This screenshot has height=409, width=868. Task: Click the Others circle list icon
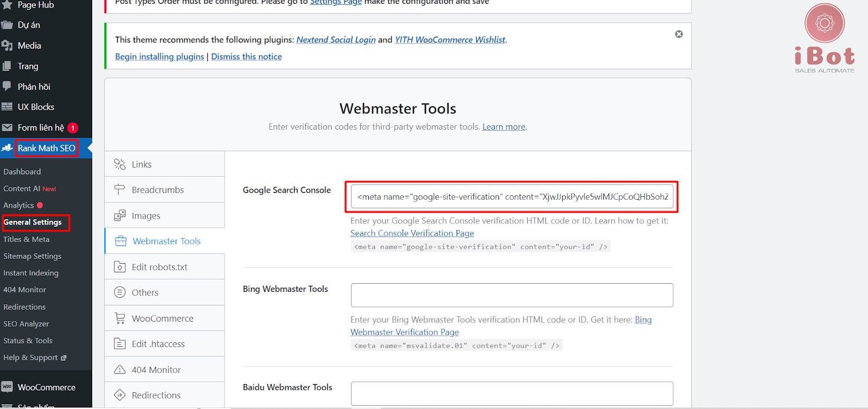tap(120, 292)
